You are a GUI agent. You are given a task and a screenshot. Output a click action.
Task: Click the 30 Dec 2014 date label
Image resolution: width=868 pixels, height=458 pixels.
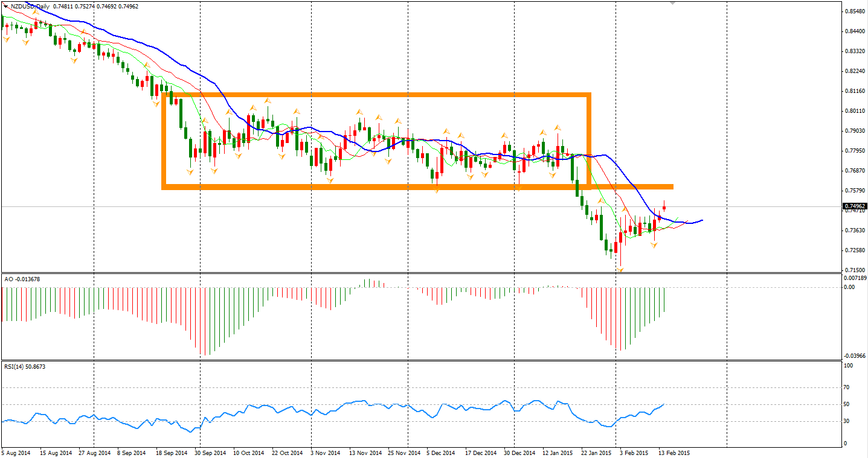520,452
